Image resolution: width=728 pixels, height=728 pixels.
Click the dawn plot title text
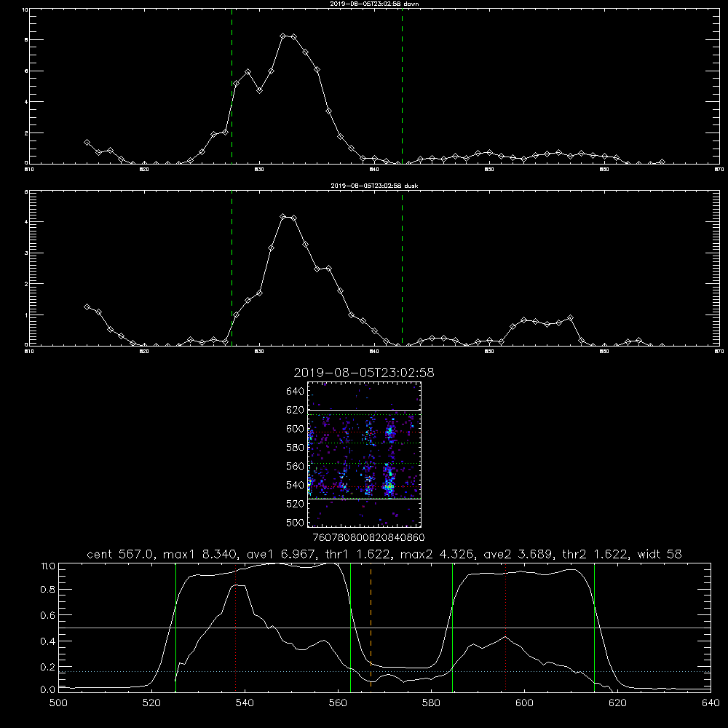(373, 4)
